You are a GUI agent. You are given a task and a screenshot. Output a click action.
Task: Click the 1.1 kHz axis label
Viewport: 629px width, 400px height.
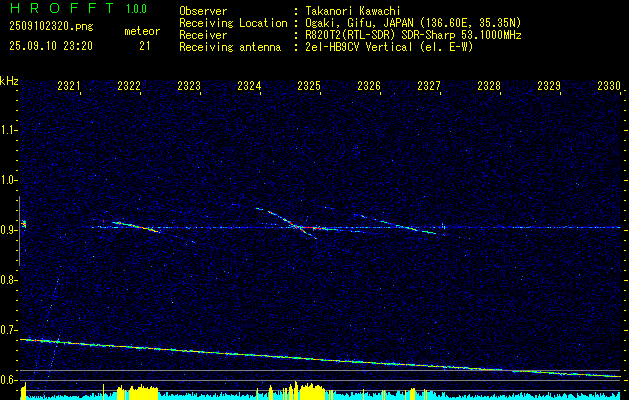[7, 130]
